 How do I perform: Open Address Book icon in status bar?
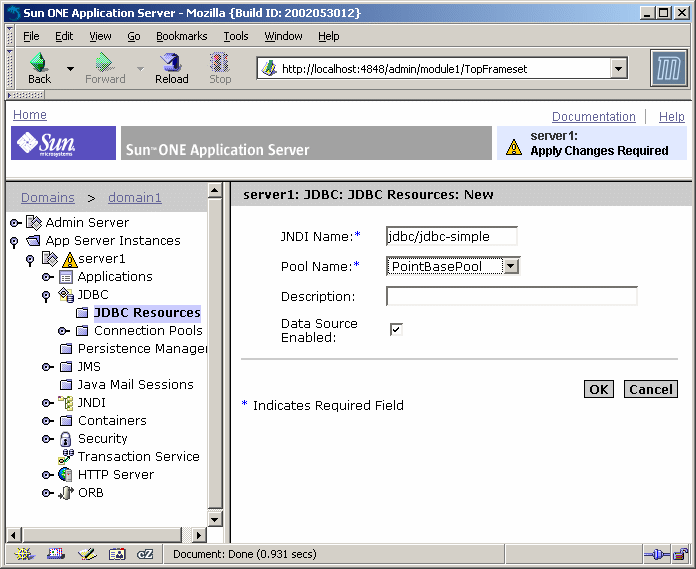[117, 554]
